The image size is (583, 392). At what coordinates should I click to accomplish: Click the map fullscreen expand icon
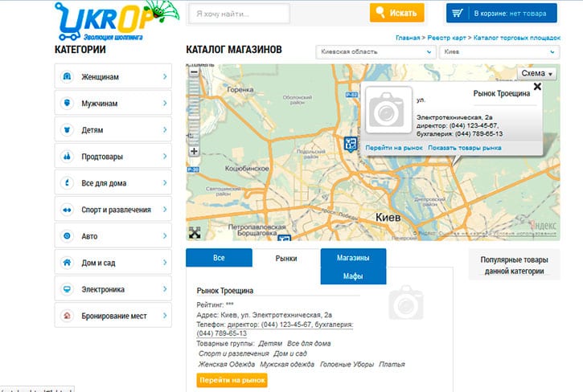pyautogui.click(x=194, y=233)
